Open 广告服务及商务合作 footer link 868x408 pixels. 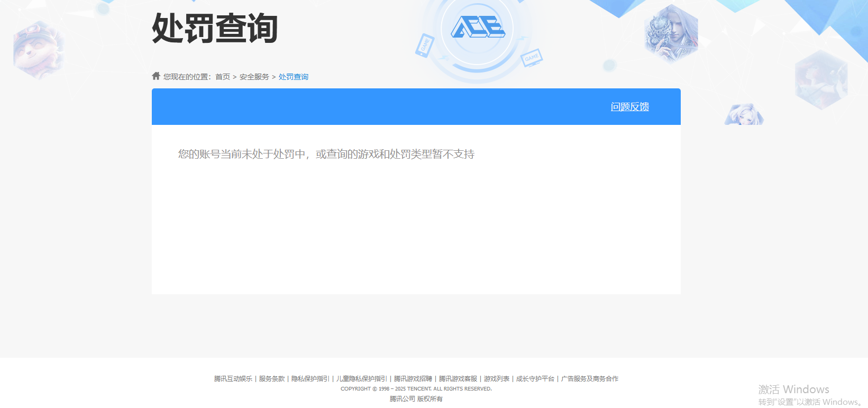[590, 379]
